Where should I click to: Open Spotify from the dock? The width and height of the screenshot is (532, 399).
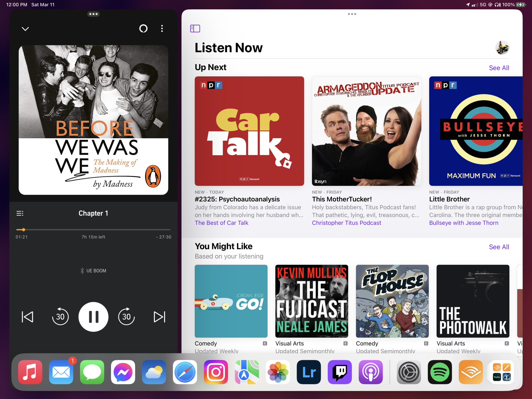440,372
